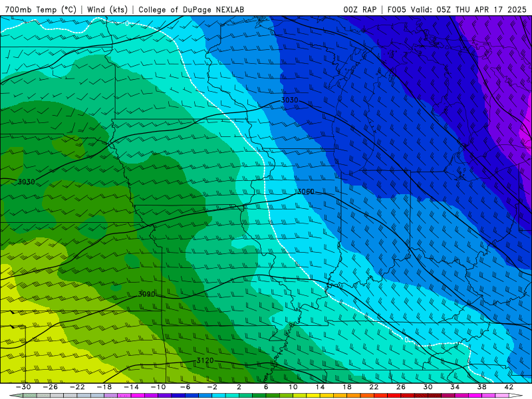This screenshot has height=399, width=532.
Task: Click the positive 18 colorbar tick label
Action: (x=346, y=387)
